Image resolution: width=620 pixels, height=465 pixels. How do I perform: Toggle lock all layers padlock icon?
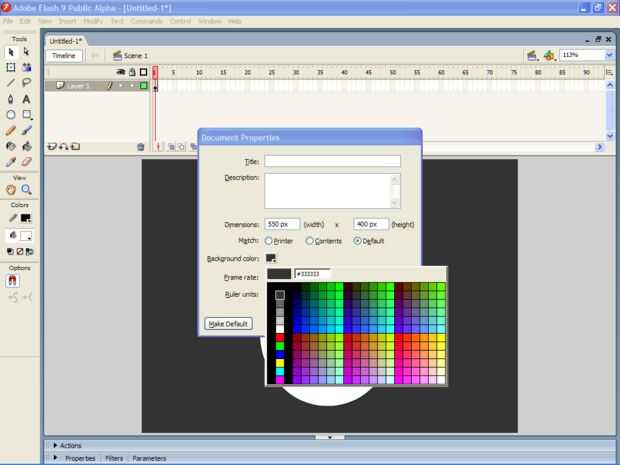click(132, 72)
